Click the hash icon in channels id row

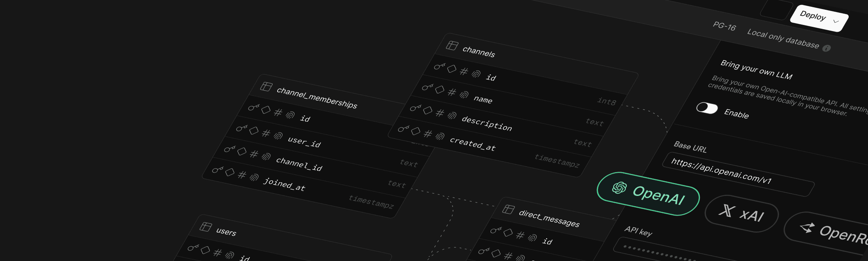coord(464,71)
